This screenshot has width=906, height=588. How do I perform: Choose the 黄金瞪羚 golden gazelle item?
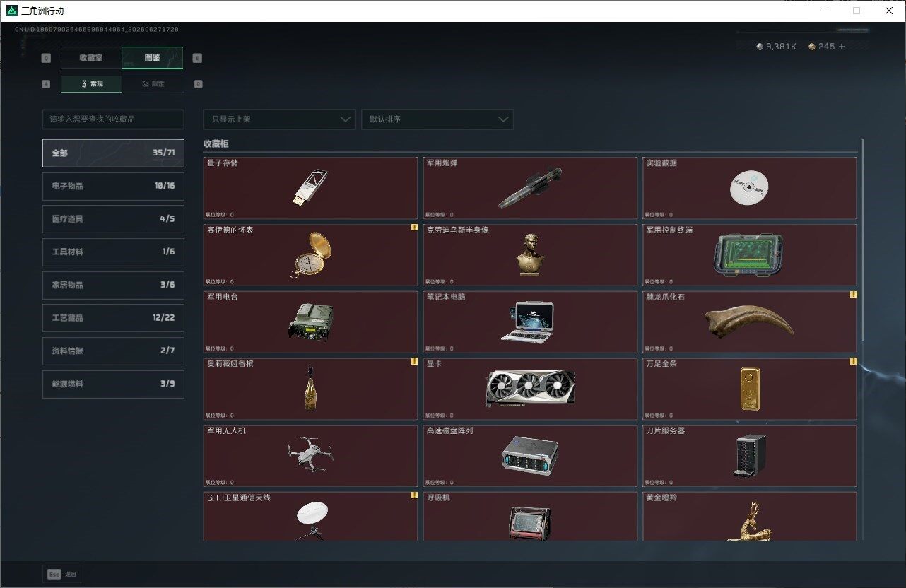(750, 517)
